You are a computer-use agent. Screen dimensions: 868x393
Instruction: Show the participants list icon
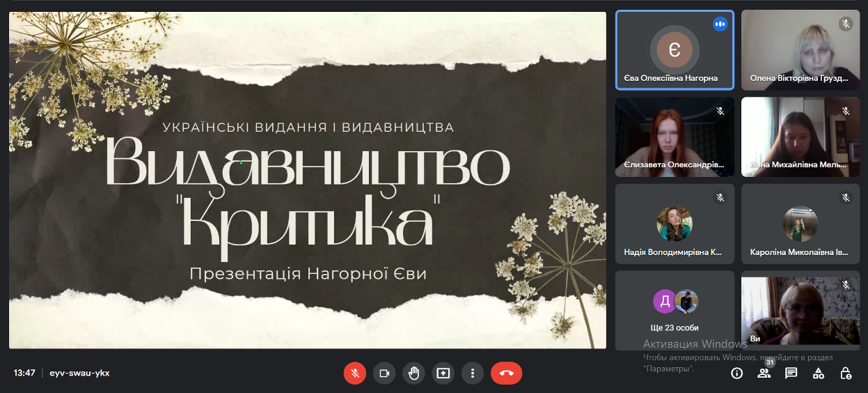(764, 373)
